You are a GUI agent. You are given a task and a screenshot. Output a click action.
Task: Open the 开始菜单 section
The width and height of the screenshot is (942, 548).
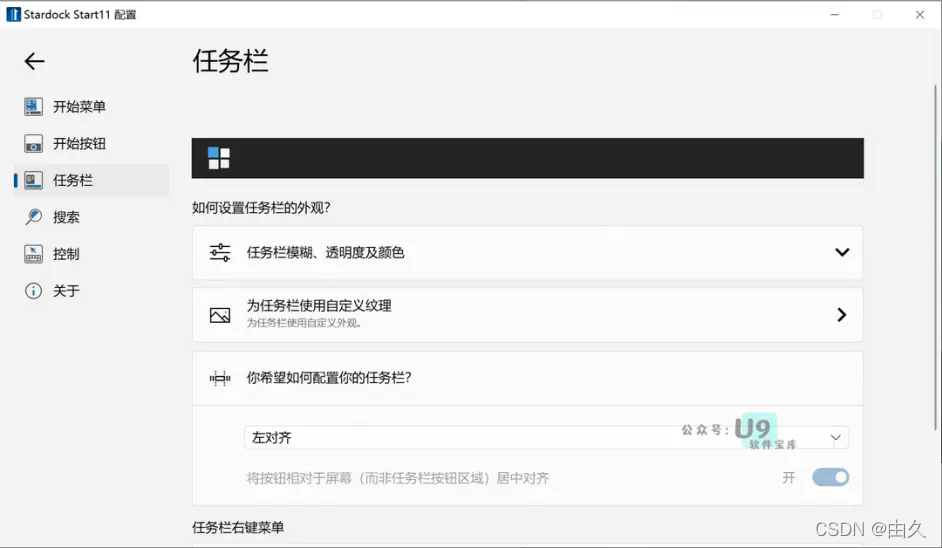point(91,106)
